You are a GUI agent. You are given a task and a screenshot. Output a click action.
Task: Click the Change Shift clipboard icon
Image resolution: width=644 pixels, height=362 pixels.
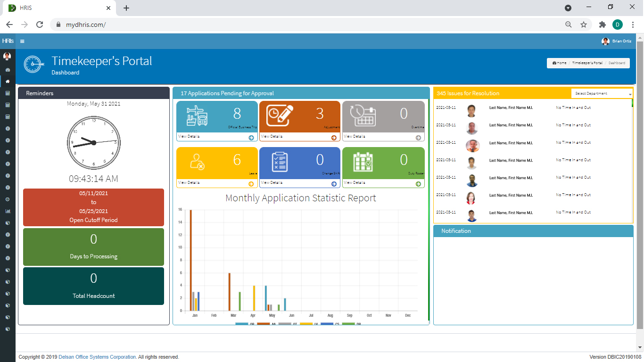click(x=280, y=162)
